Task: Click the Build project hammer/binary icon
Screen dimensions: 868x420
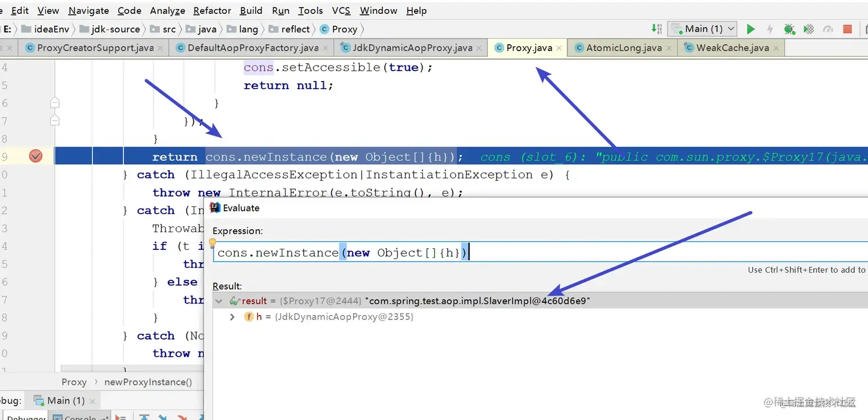Action: point(657,29)
